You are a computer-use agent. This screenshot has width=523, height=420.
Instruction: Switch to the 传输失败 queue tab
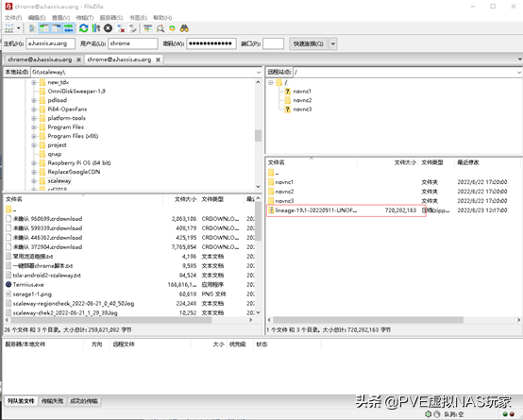[52, 401]
